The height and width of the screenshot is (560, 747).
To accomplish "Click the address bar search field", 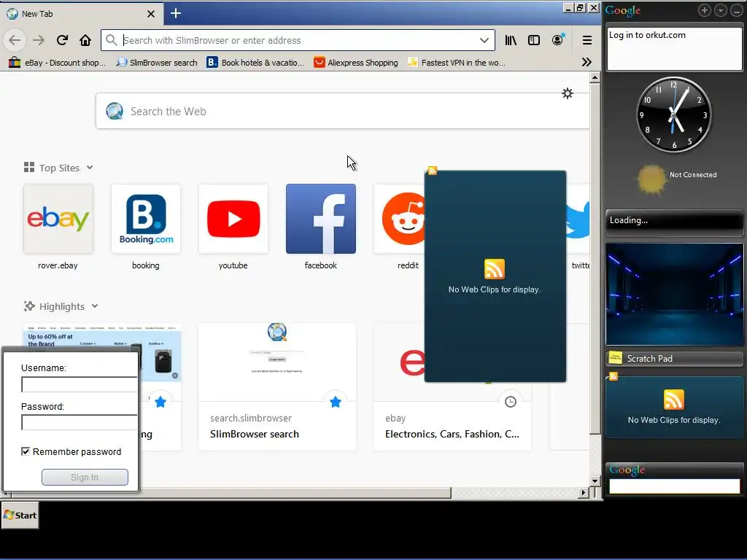I will point(298,41).
